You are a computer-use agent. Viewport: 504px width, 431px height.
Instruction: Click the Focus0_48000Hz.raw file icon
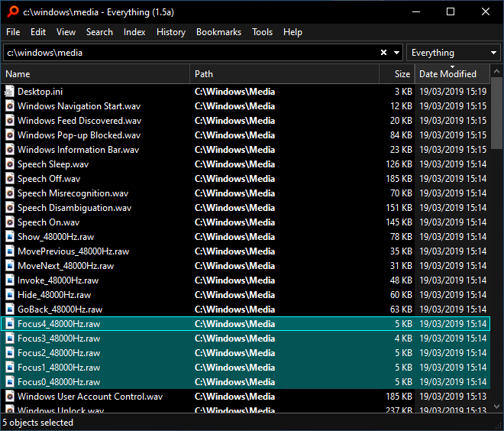(10, 382)
